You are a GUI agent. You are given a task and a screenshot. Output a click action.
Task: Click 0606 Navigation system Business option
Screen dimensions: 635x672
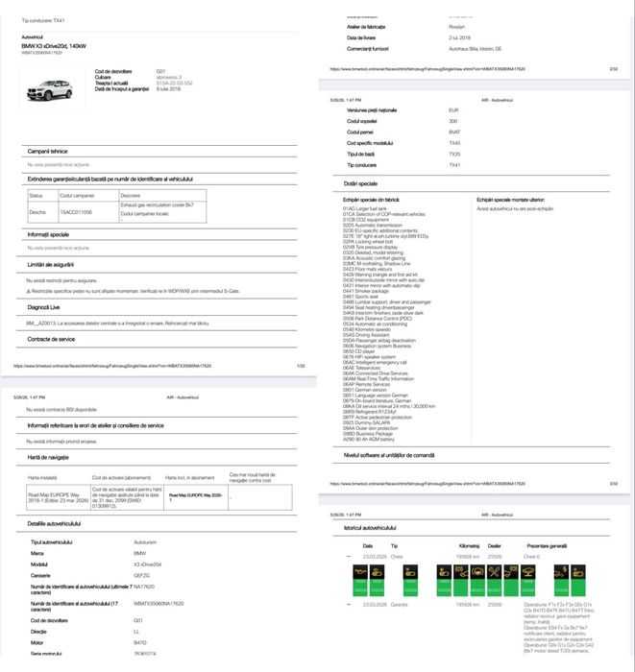coord(377,346)
